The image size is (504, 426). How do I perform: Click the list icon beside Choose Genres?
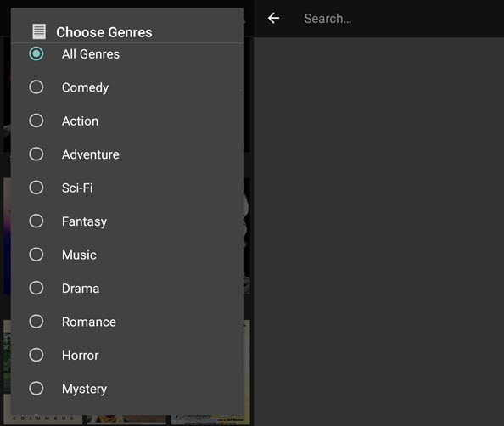click(39, 31)
